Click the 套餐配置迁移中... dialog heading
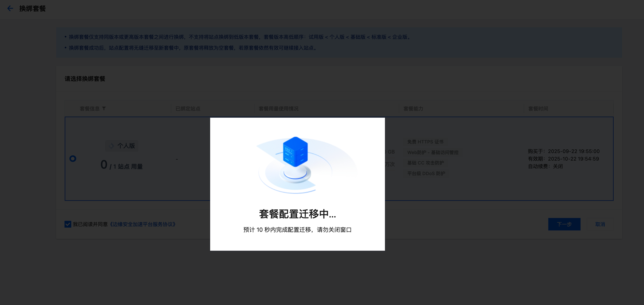The image size is (644, 305). [297, 214]
